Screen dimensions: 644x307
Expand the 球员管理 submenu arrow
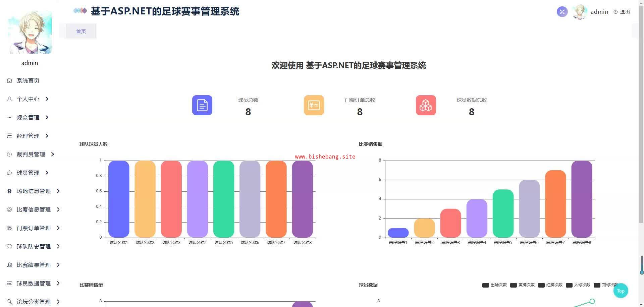point(47,173)
